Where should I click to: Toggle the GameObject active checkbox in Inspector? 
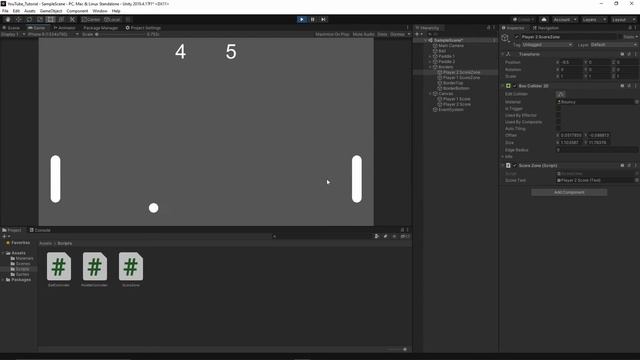517,37
